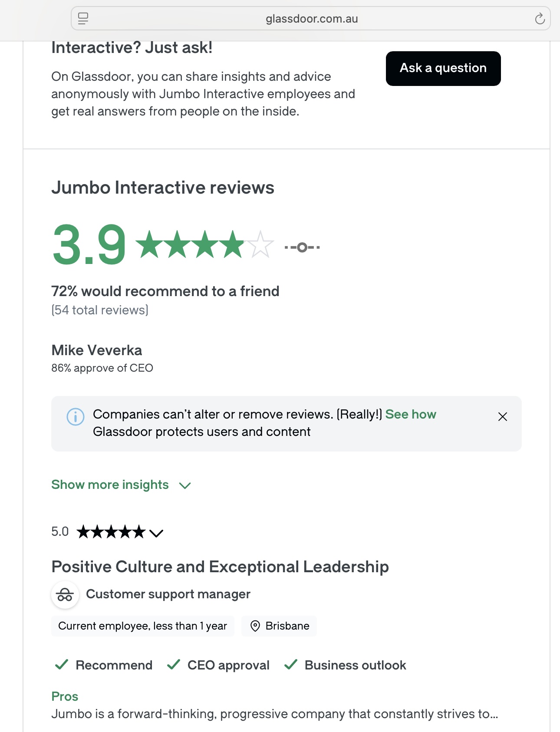This screenshot has width=560, height=732.
Task: Click the Brisbane location pin icon
Action: (255, 626)
